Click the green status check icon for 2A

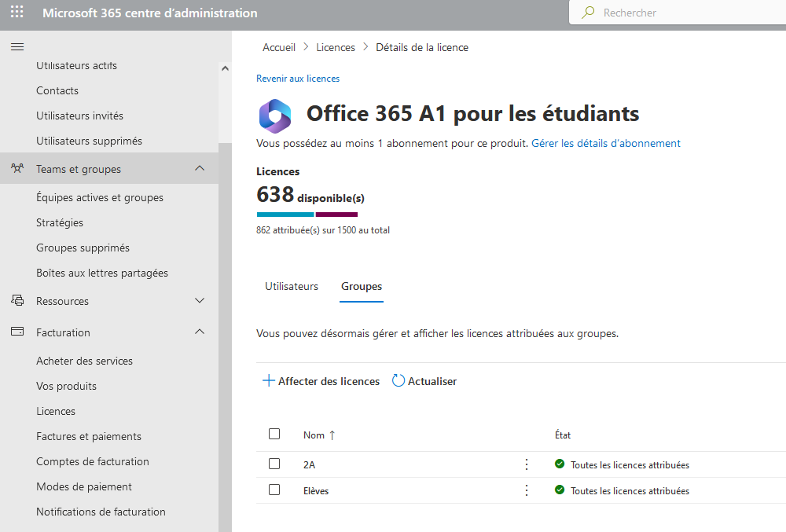pyautogui.click(x=560, y=464)
